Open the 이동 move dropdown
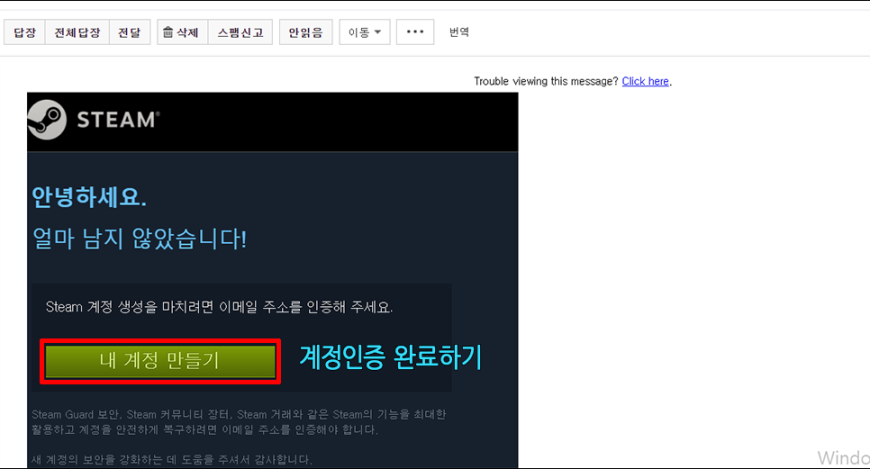Image resolution: width=870 pixels, height=469 pixels. [365, 32]
